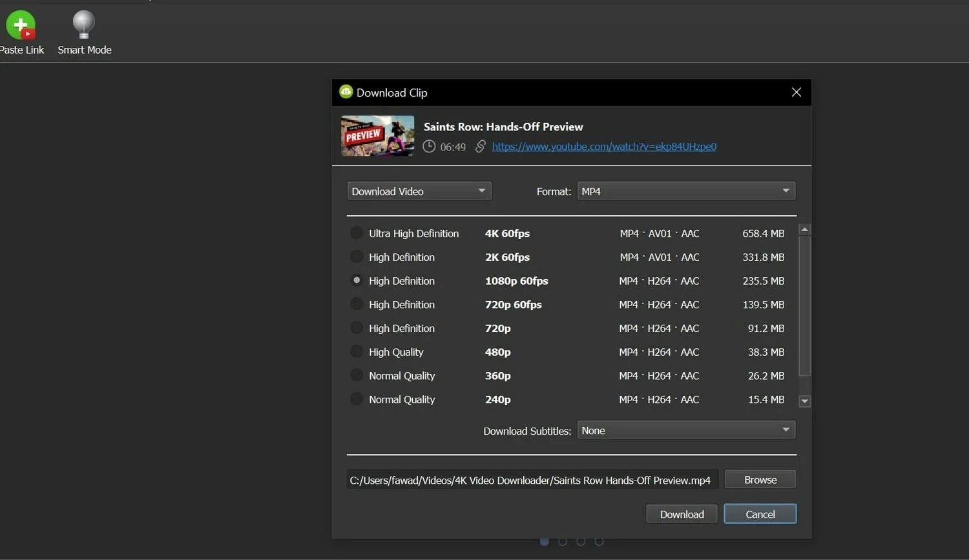Image resolution: width=969 pixels, height=560 pixels.
Task: Open the Format MP4 dropdown
Action: coord(686,191)
